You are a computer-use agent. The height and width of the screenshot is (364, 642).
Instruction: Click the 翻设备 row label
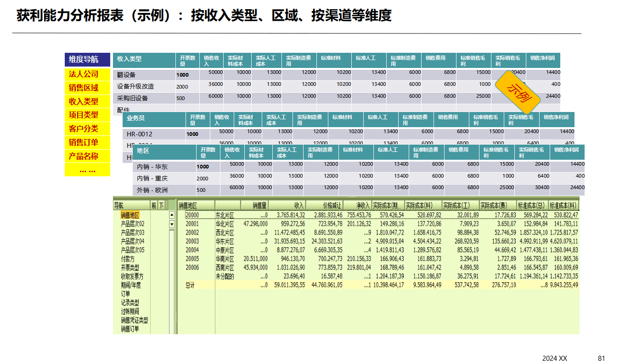pyautogui.click(x=126, y=75)
